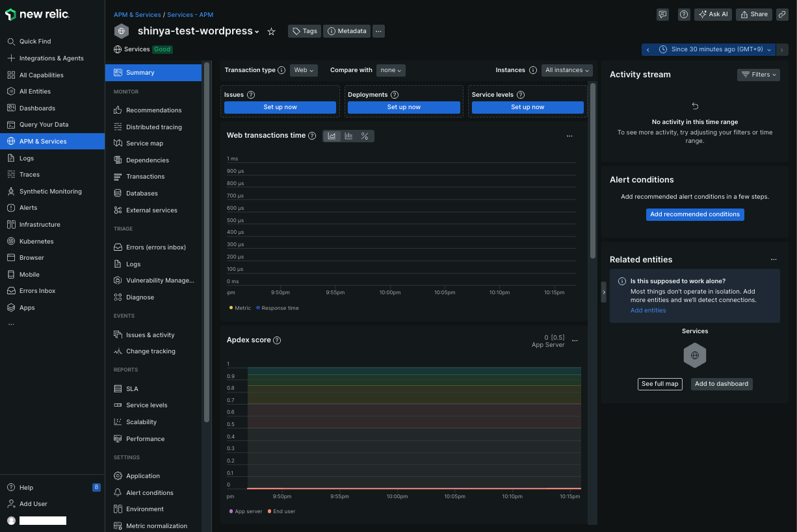Click the New Relic logo

click(37, 14)
